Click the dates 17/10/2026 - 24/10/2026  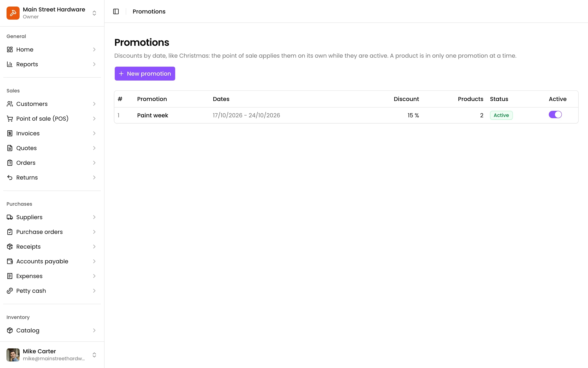click(246, 115)
